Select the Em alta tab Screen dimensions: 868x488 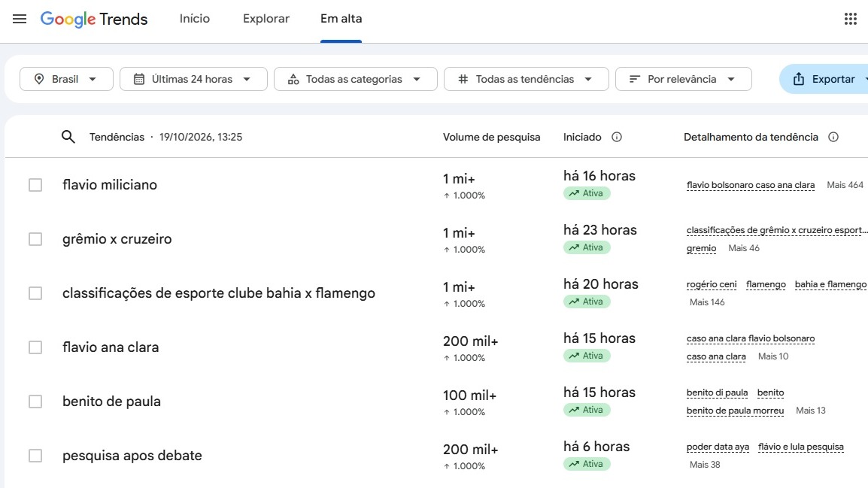click(341, 19)
